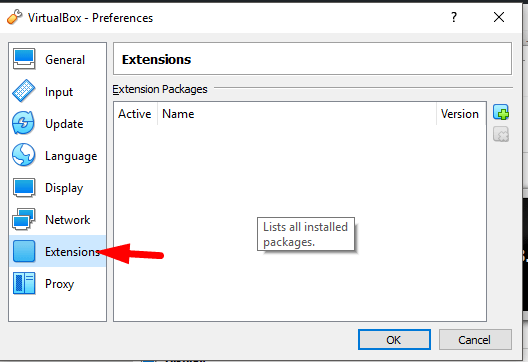Add a new extension package
This screenshot has width=528, height=362.
tap(501, 112)
